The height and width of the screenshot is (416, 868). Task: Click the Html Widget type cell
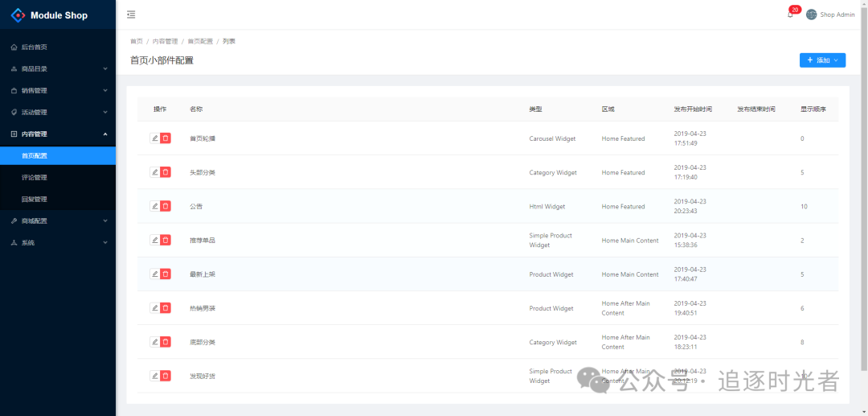(547, 206)
